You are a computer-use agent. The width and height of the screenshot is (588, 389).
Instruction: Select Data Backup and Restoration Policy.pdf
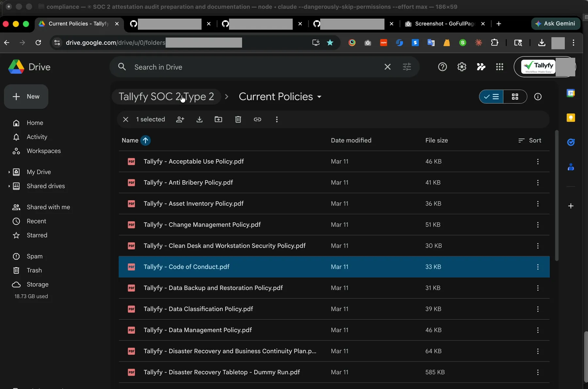pyautogui.click(x=334, y=288)
